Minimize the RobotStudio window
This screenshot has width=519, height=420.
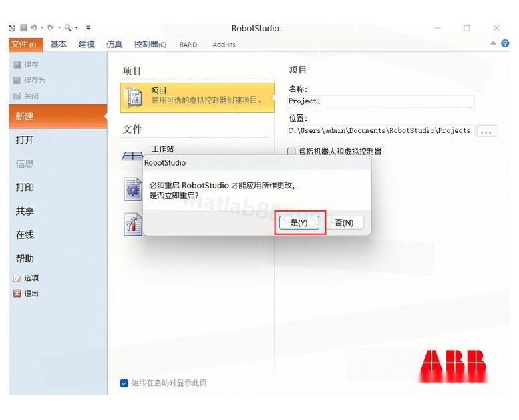click(438, 28)
